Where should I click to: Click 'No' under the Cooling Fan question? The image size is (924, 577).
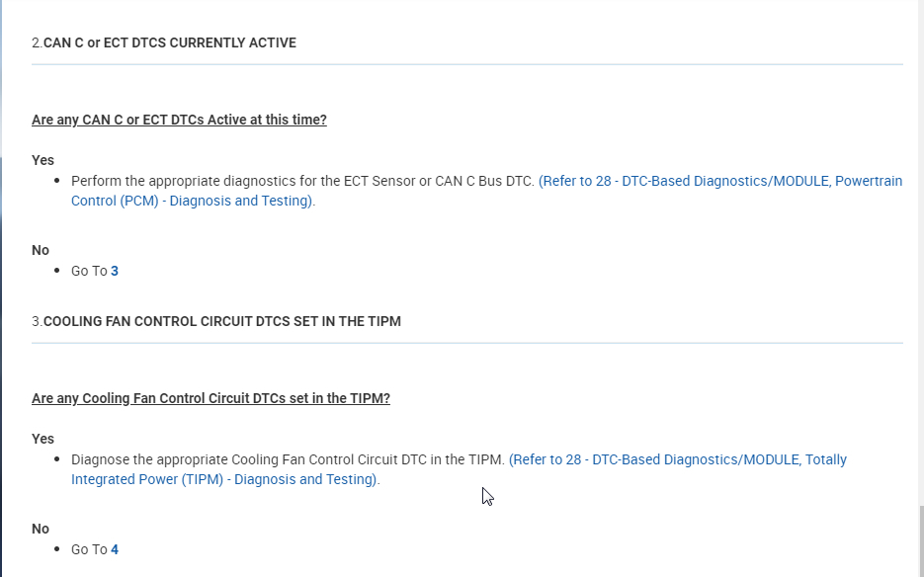click(x=41, y=529)
